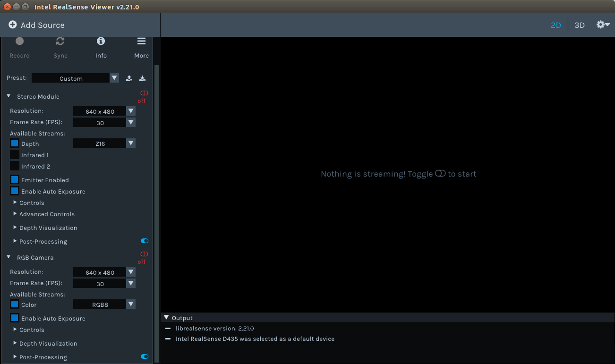Switch to 3D view
This screenshot has height=364, width=615.
579,25
